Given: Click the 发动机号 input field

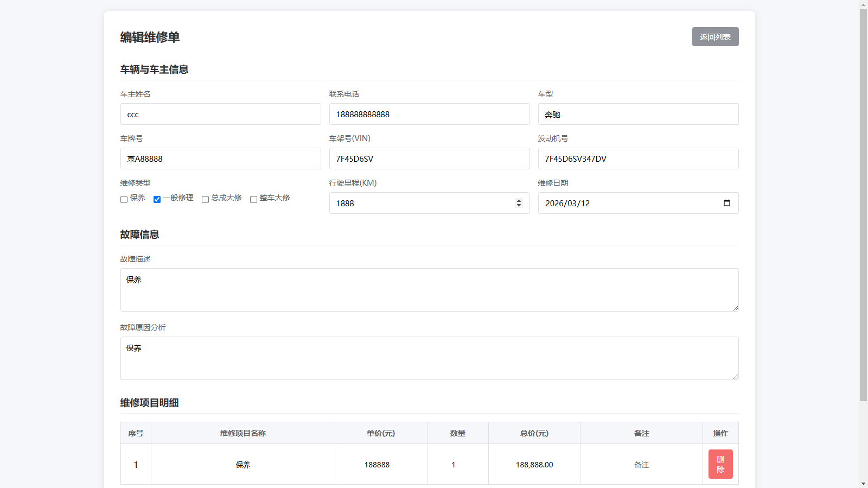Looking at the screenshot, I should coord(638,159).
